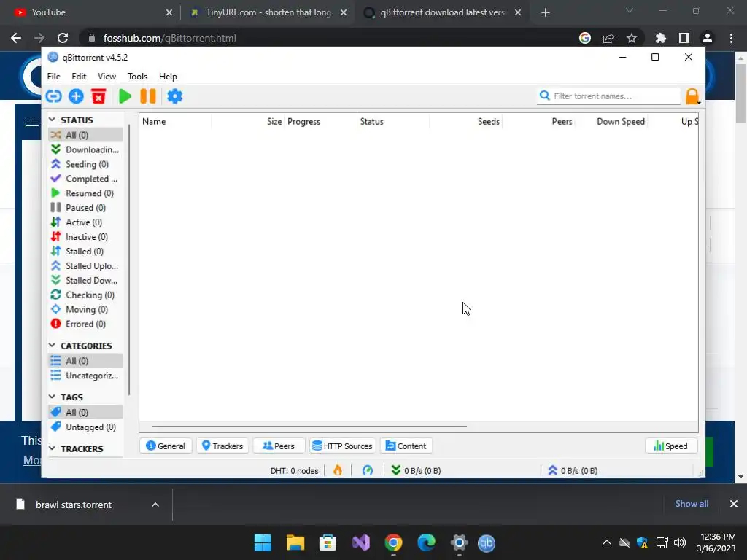Sort torrents by Progress column header
Screen dimensions: 747x560
(x=320, y=122)
